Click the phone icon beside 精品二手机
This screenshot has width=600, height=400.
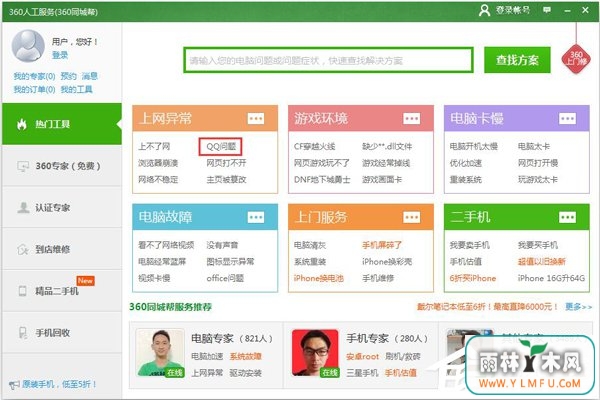coord(23,291)
